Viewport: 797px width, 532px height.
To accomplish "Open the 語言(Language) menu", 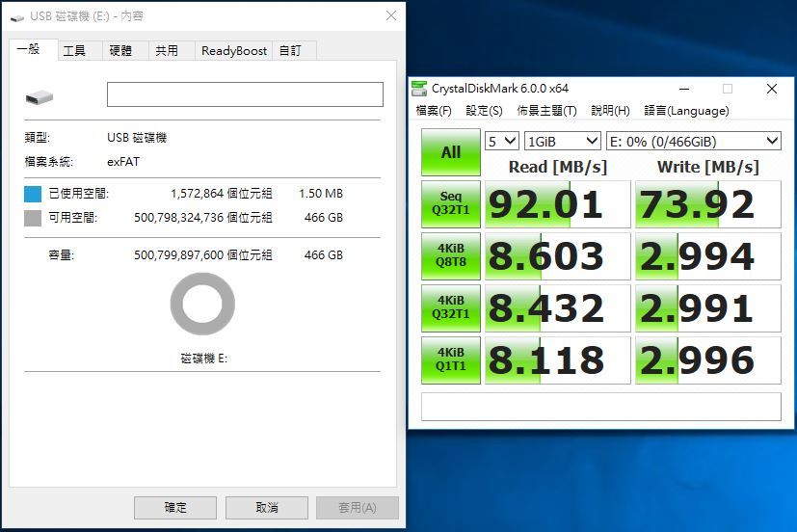I will (x=686, y=110).
